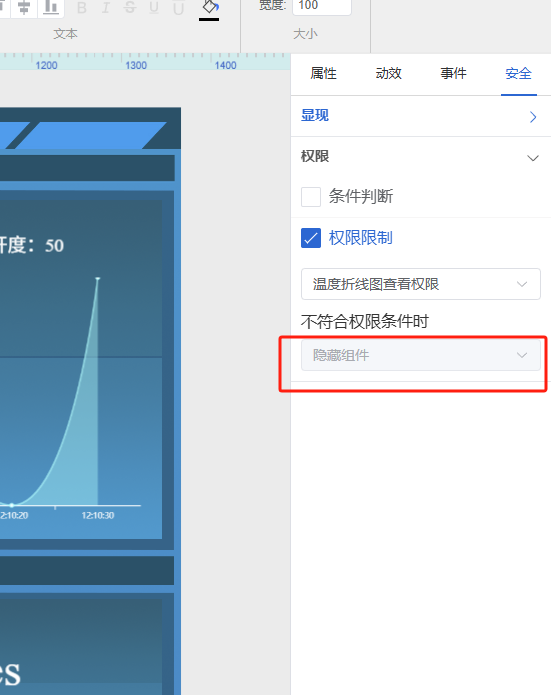Expand the 显现 section arrow
Image resolution: width=551 pixels, height=695 pixels.
pos(533,117)
